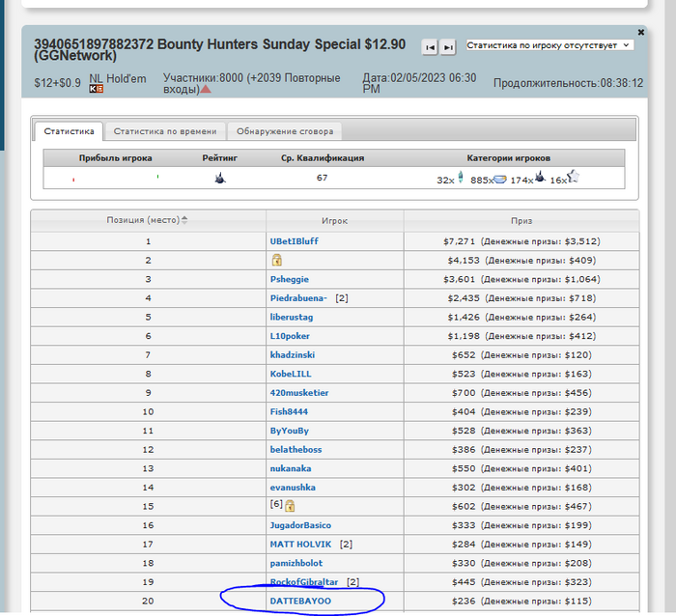
Task: Close the tournament panel with X
Action: 640,32
